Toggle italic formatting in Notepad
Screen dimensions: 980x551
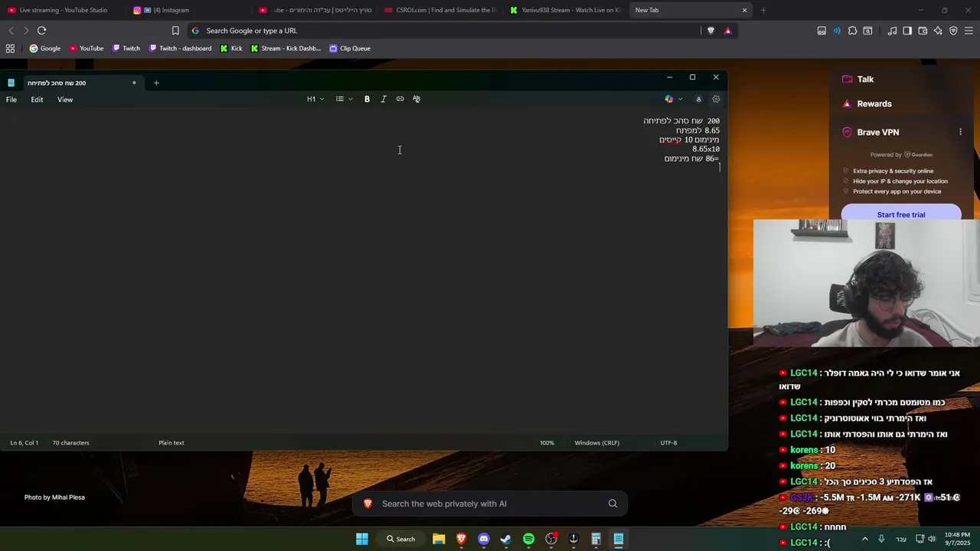point(384,99)
